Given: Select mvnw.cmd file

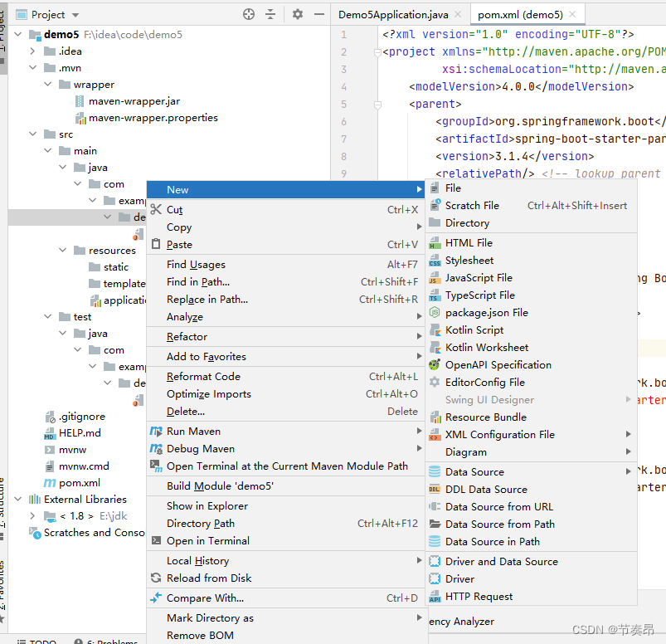Looking at the screenshot, I should tap(84, 466).
